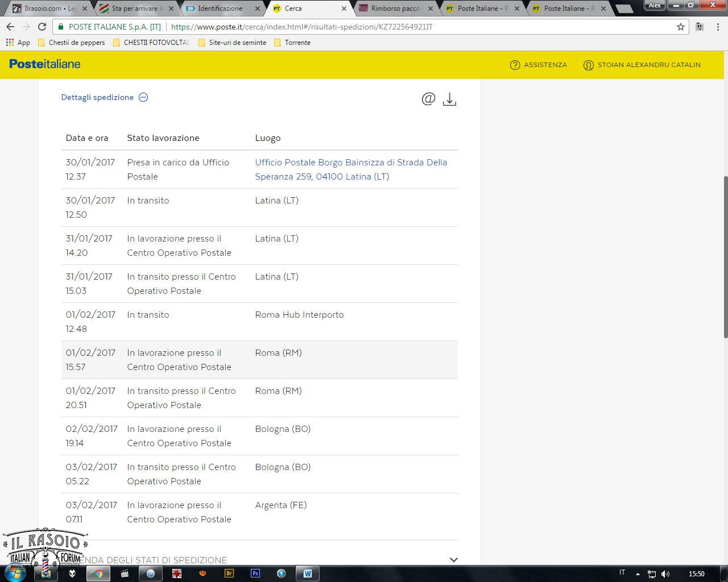Reload the current page
This screenshot has height=582, width=728.
click(x=42, y=27)
